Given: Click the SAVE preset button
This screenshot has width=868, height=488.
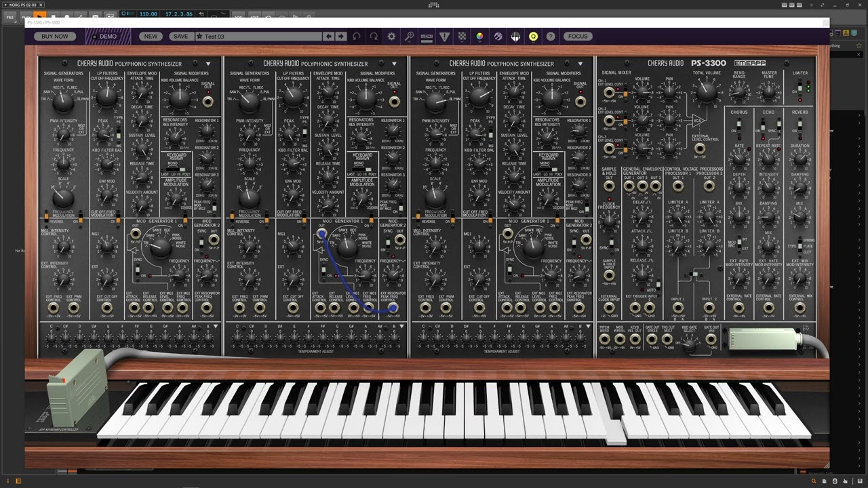Looking at the screenshot, I should (x=180, y=37).
